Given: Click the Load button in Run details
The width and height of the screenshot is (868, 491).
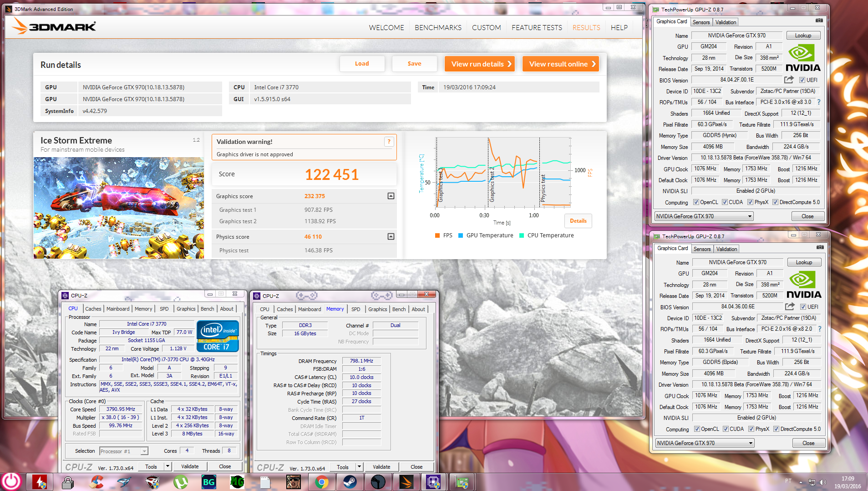Looking at the screenshot, I should click(362, 64).
